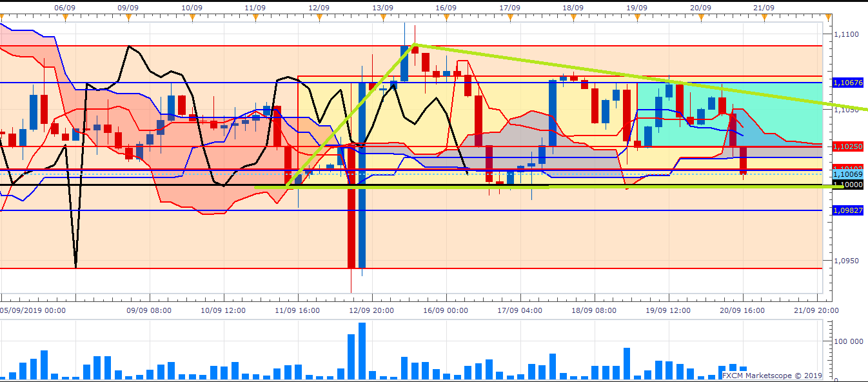Click the 11/09 16:00 time axis label

(297, 310)
